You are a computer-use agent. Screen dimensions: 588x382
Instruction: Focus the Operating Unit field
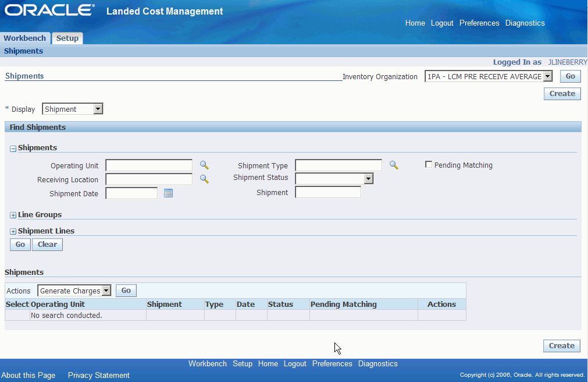[x=149, y=165]
